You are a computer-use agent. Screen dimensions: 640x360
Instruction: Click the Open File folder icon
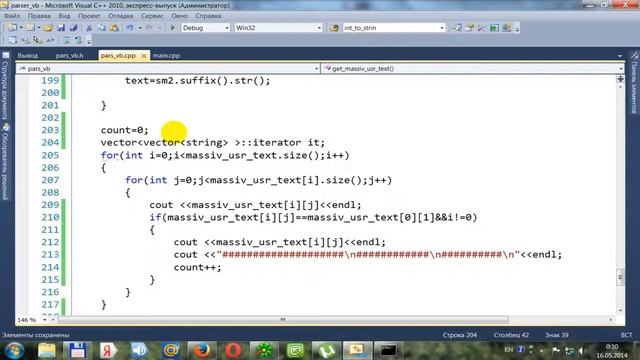[x=48, y=28]
